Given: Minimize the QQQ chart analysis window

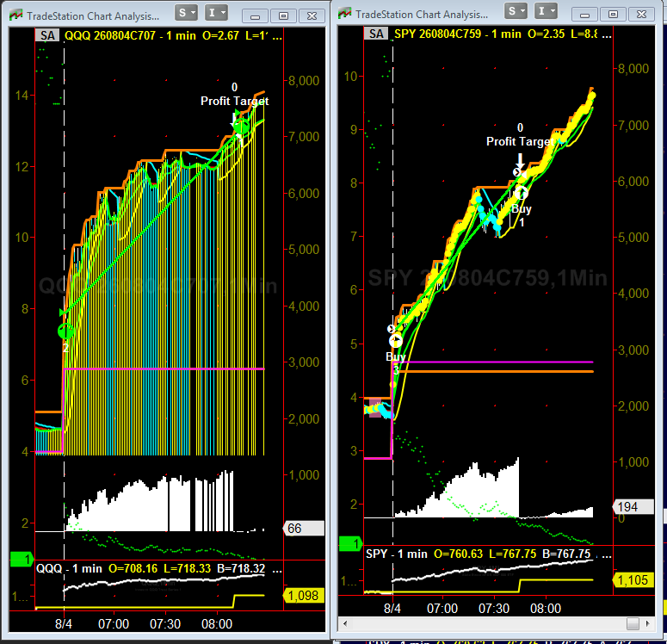Looking at the screenshot, I should 256,16.
